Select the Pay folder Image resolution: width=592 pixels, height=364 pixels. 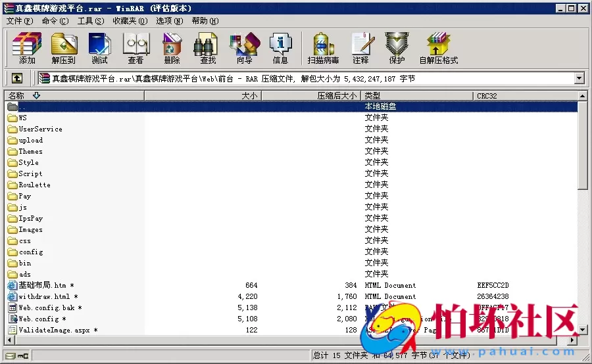20,196
